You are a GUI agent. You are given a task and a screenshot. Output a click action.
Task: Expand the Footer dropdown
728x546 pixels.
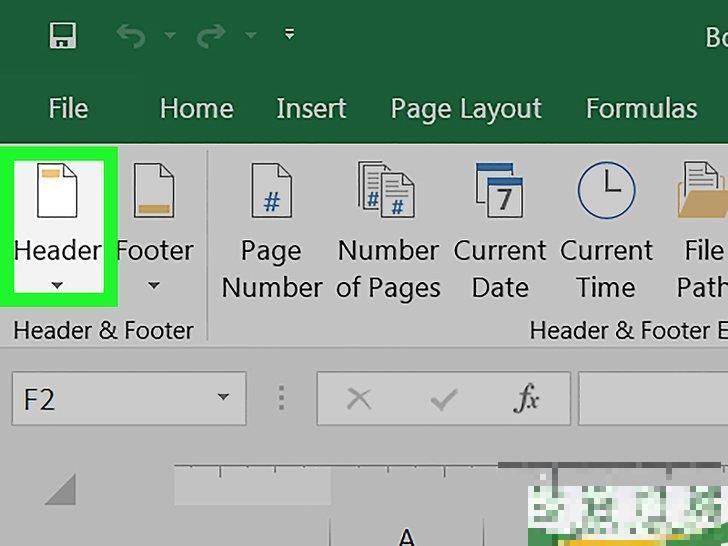[x=154, y=286]
